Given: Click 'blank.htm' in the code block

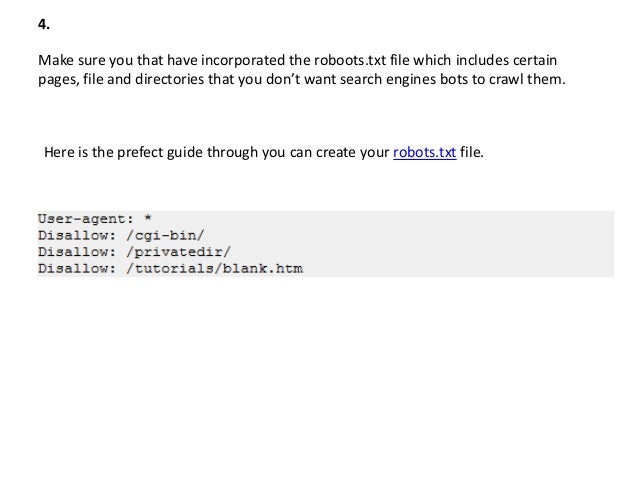Looking at the screenshot, I should pyautogui.click(x=263, y=268).
